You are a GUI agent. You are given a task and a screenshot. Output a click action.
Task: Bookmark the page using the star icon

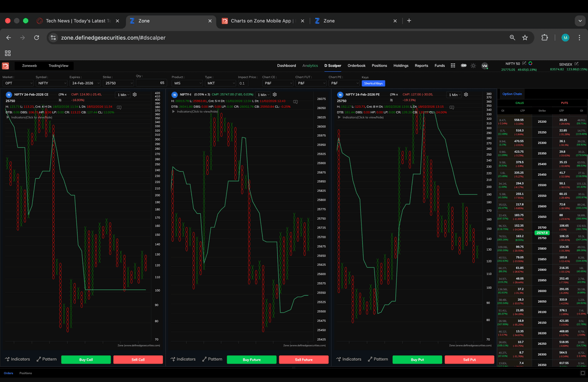(525, 38)
